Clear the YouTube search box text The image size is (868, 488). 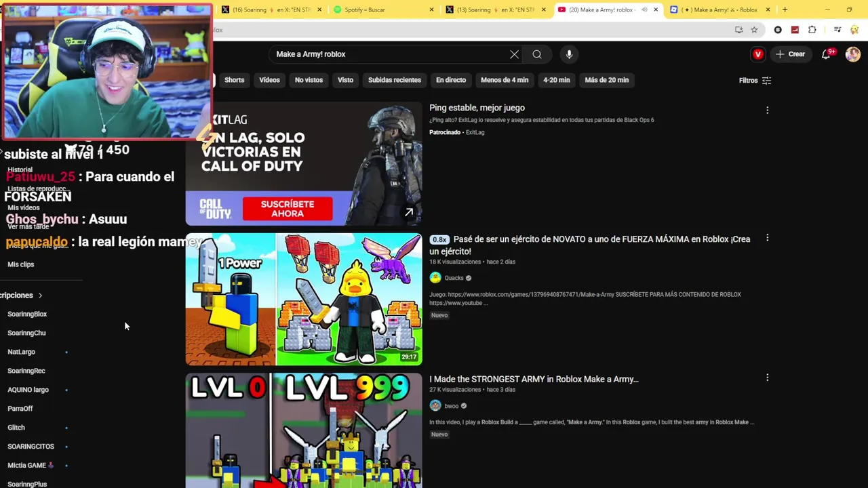(x=514, y=54)
